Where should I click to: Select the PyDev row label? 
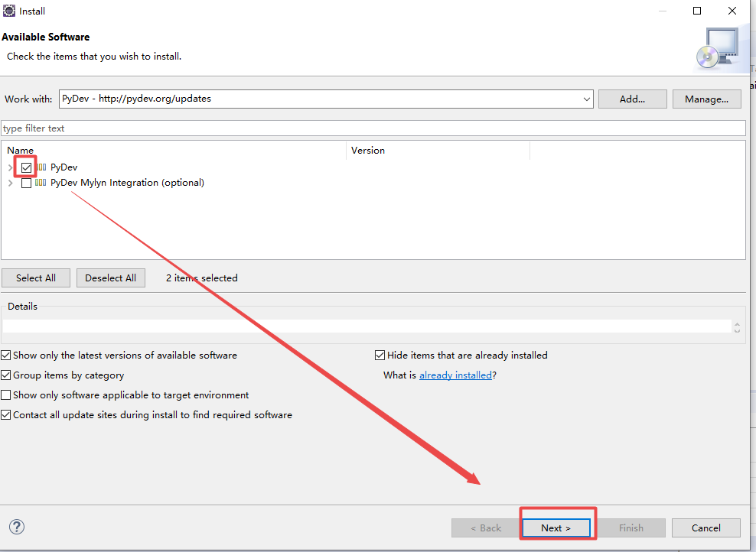(x=64, y=167)
